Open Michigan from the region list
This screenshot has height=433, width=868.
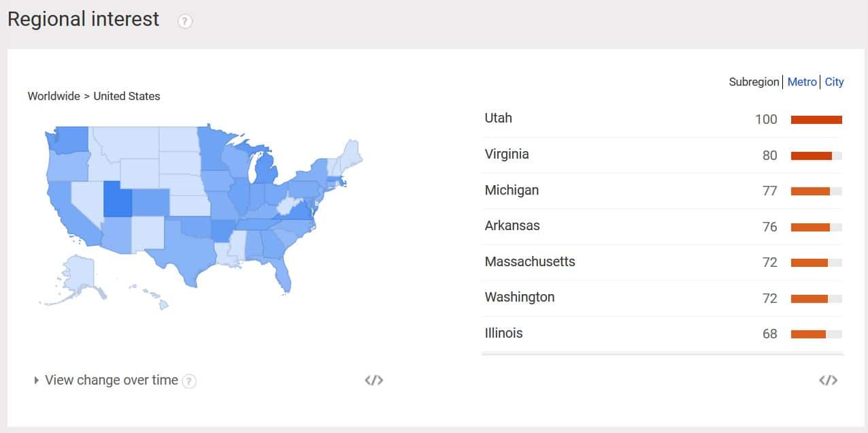(512, 190)
